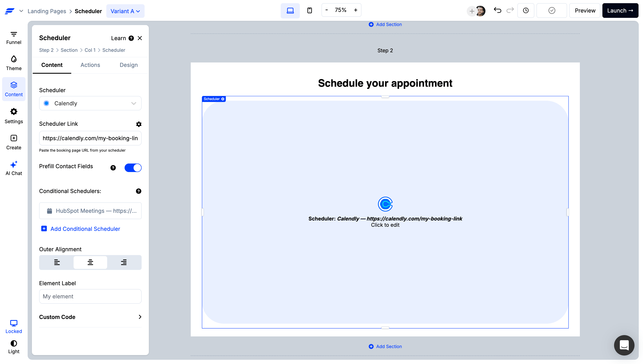The image size is (643, 364).
Task: Show help for Conditional Schedulers
Action: click(138, 191)
